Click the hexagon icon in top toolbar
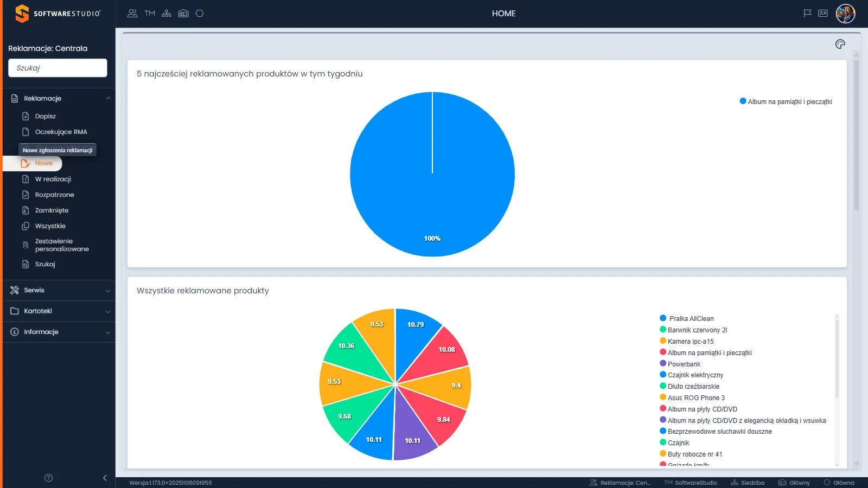This screenshot has height=488, width=868. click(200, 14)
